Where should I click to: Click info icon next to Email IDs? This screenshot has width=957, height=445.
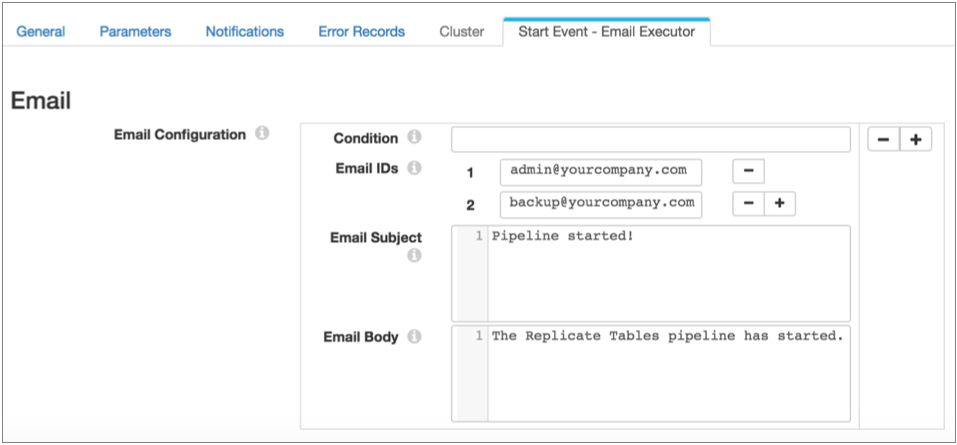tap(414, 168)
